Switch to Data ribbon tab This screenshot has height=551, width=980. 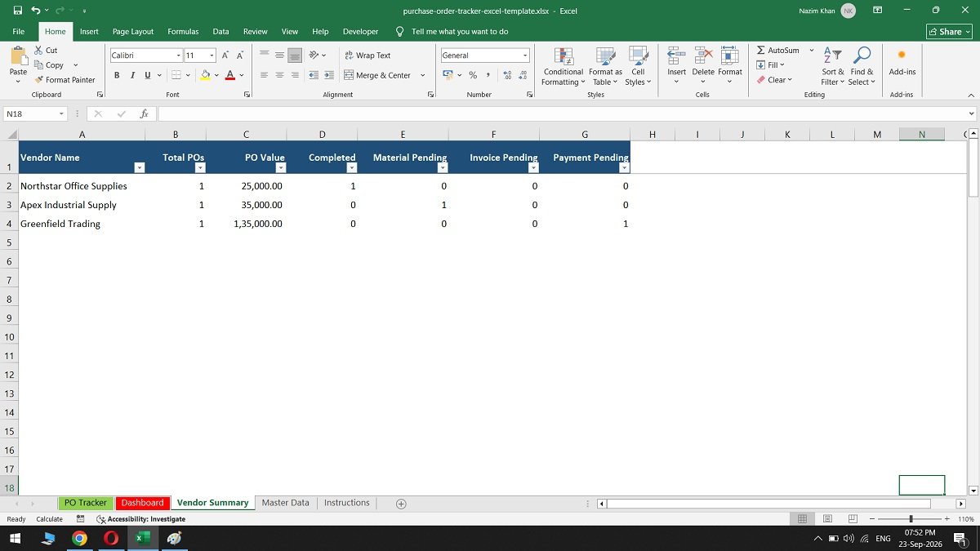click(220, 31)
